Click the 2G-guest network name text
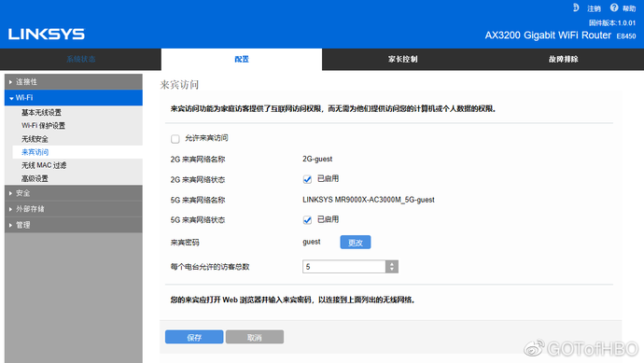Image resolution: width=644 pixels, height=363 pixels. (x=317, y=159)
